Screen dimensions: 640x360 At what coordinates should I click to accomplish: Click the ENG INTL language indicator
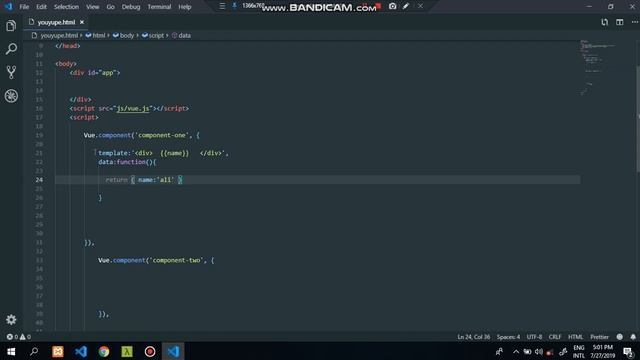(579, 351)
